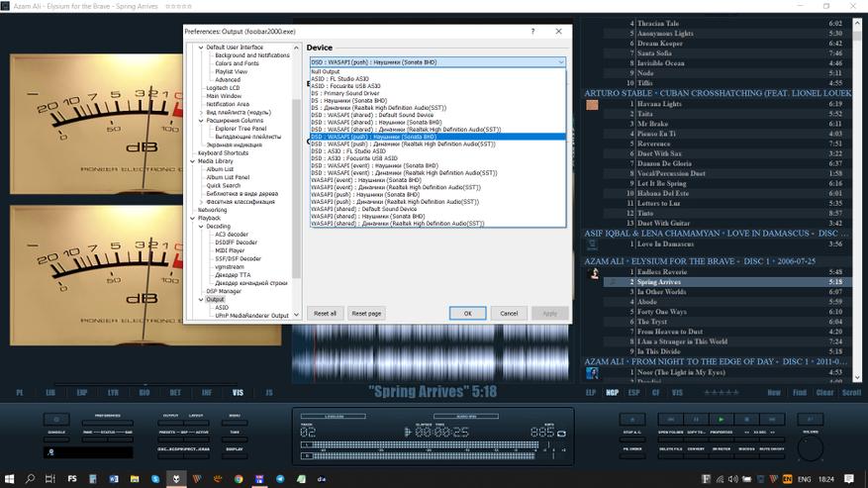Viewport: 868px width, 488px height.
Task: Click Reset page button
Action: coord(366,313)
